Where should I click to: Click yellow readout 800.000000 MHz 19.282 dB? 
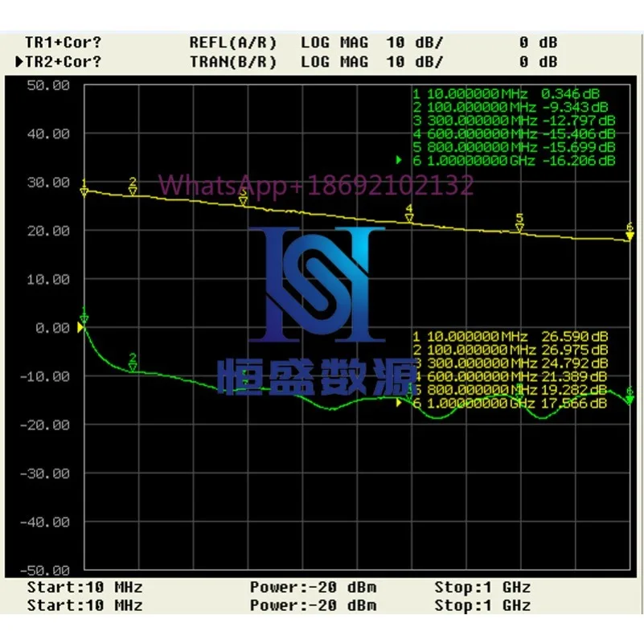click(510, 390)
